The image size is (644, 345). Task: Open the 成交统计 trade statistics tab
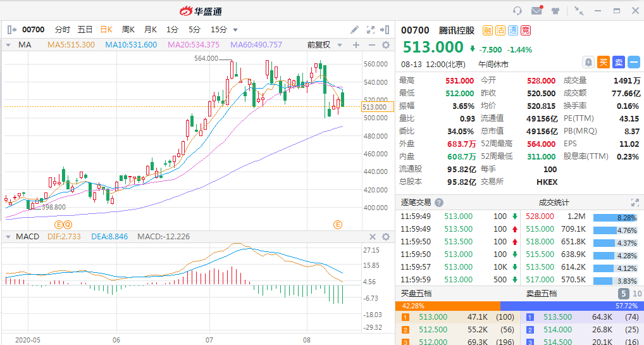coord(554,203)
